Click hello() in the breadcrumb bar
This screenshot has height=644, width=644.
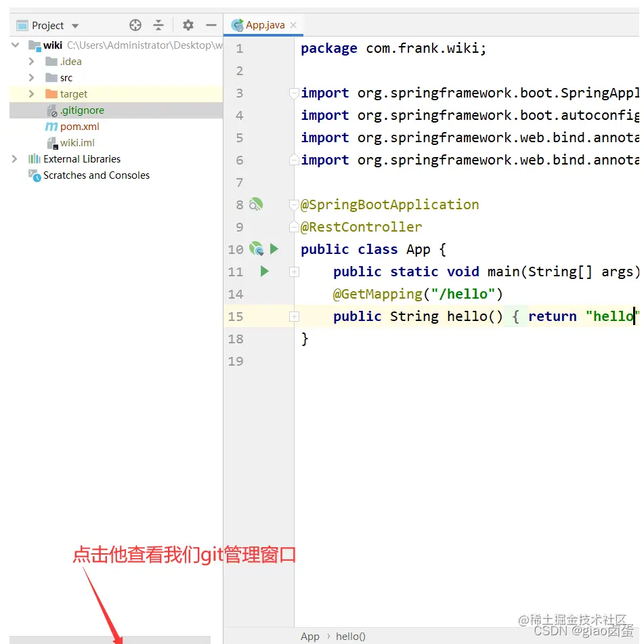[x=350, y=636]
